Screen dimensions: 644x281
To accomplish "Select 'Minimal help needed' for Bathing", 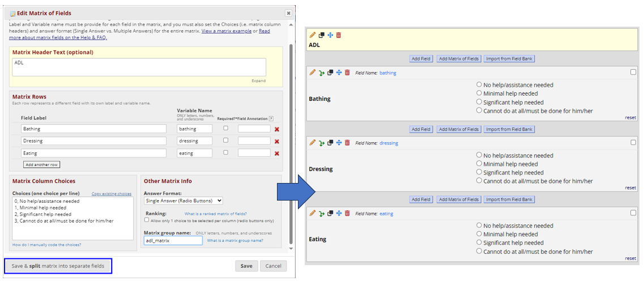I will point(479,93).
